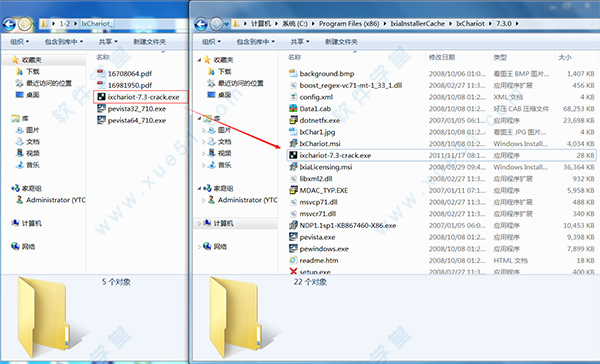Select Data1.cab archive icon
This screenshot has height=364, width=600.
293,108
